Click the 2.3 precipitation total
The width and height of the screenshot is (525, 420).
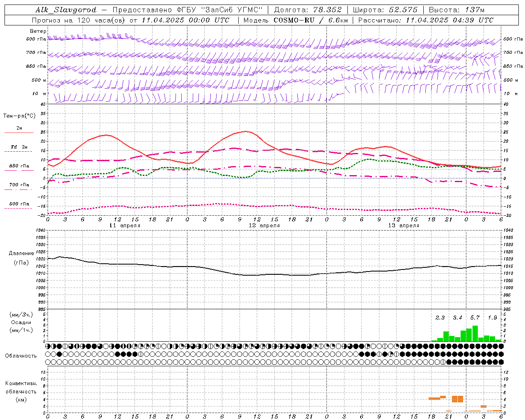(x=440, y=318)
